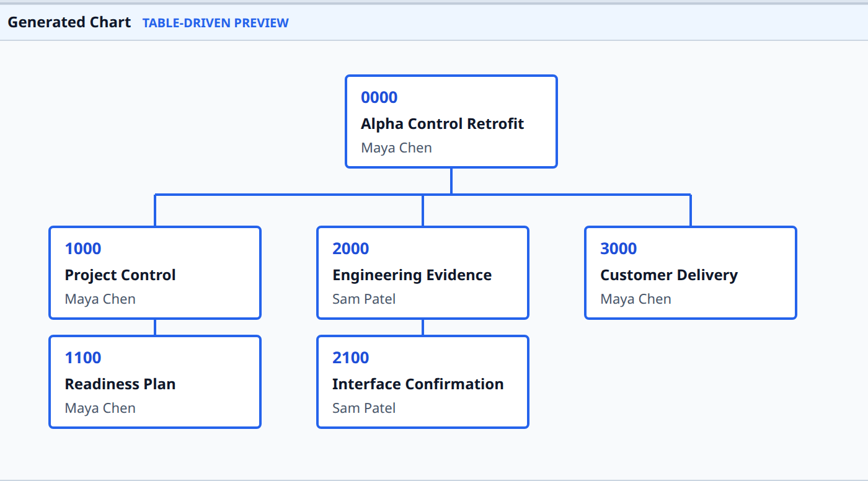Select the "Customer Delivery" title
This screenshot has height=481, width=868.
point(669,275)
